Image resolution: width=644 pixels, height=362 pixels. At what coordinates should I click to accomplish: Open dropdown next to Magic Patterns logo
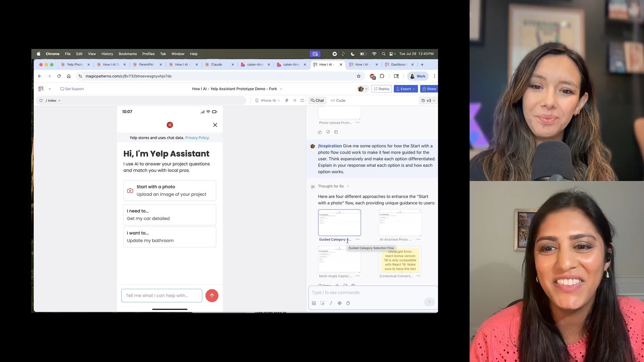[50, 89]
